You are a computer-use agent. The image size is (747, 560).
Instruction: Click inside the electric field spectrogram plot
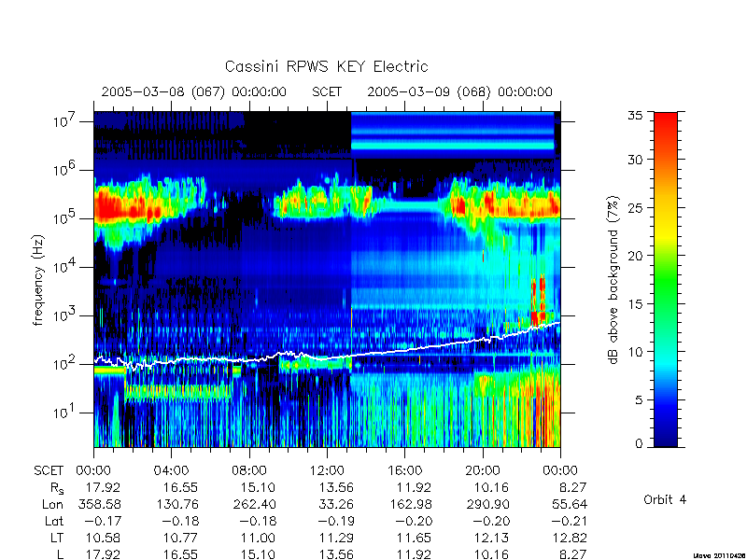[327, 279]
